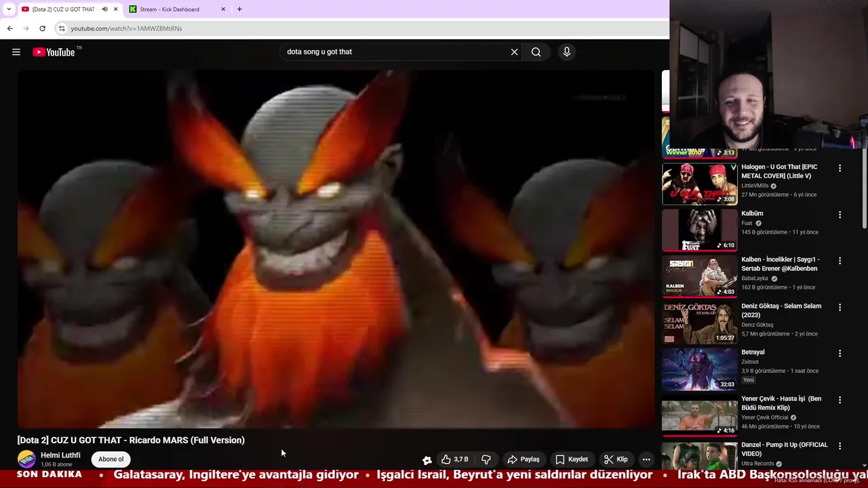This screenshot has height=488, width=868.
Task: Open options menu for Halogen video
Action: pyautogui.click(x=840, y=168)
